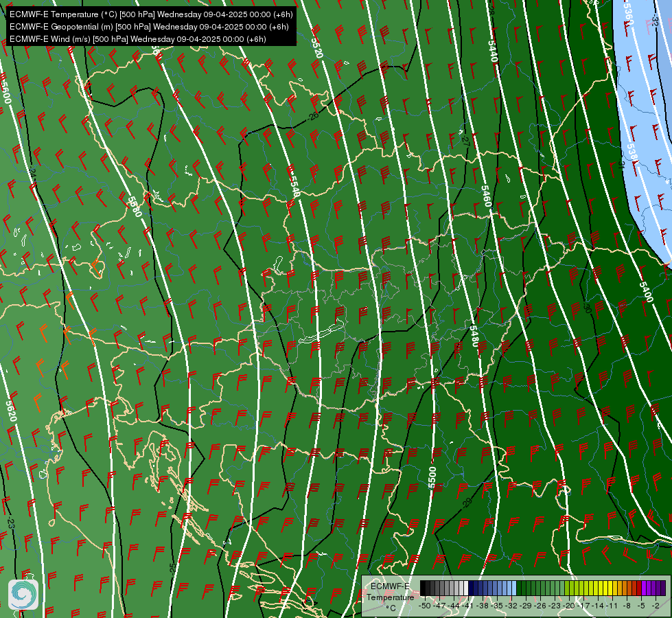
Task: Click the -38 legend tick label
Action: click(483, 606)
